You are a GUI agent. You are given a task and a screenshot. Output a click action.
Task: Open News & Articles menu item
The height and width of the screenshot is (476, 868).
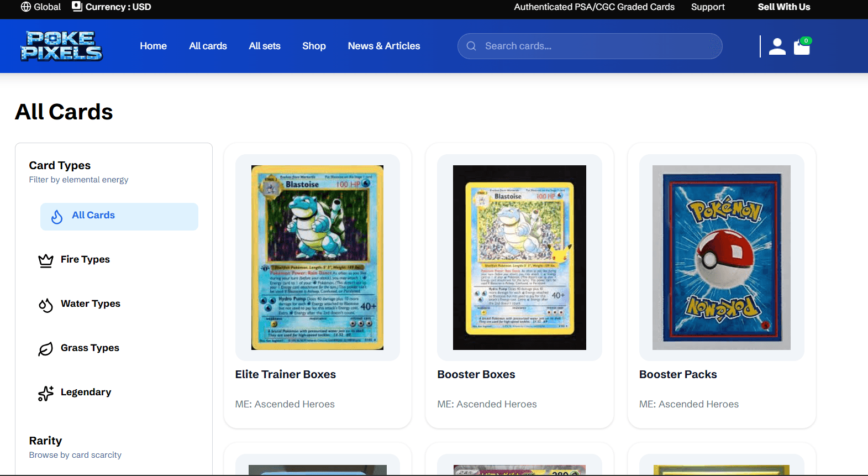(x=384, y=46)
